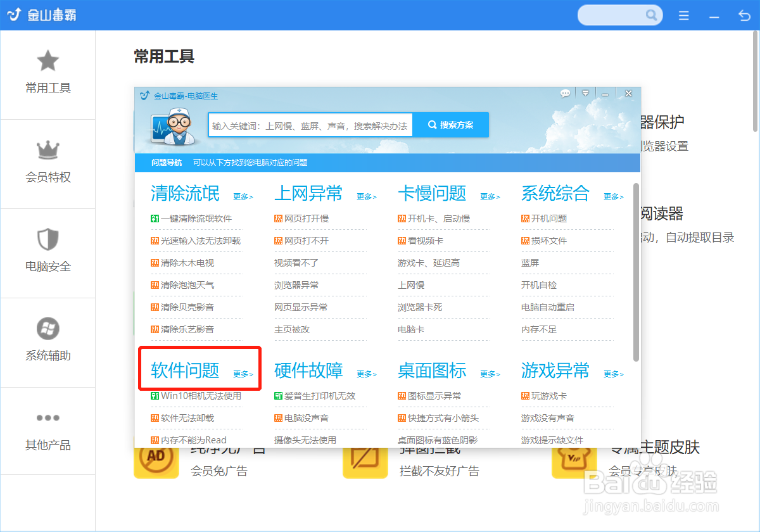Open the 桌面图标 category heading
Viewport: 760px width, 532px height.
[x=432, y=370]
